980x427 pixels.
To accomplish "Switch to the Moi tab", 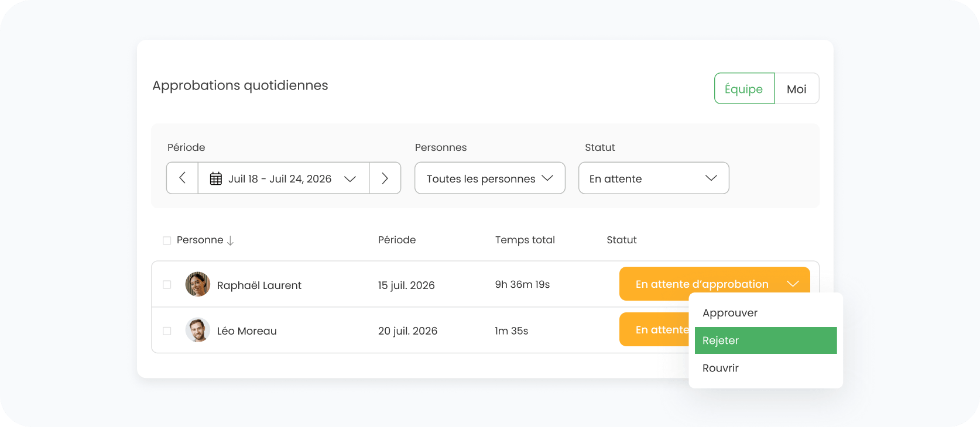I will 796,89.
